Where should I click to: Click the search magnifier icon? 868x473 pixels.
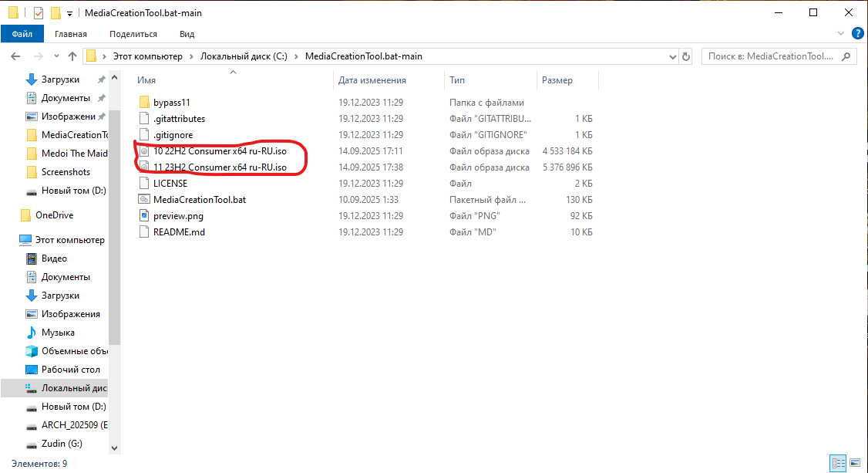coord(845,56)
